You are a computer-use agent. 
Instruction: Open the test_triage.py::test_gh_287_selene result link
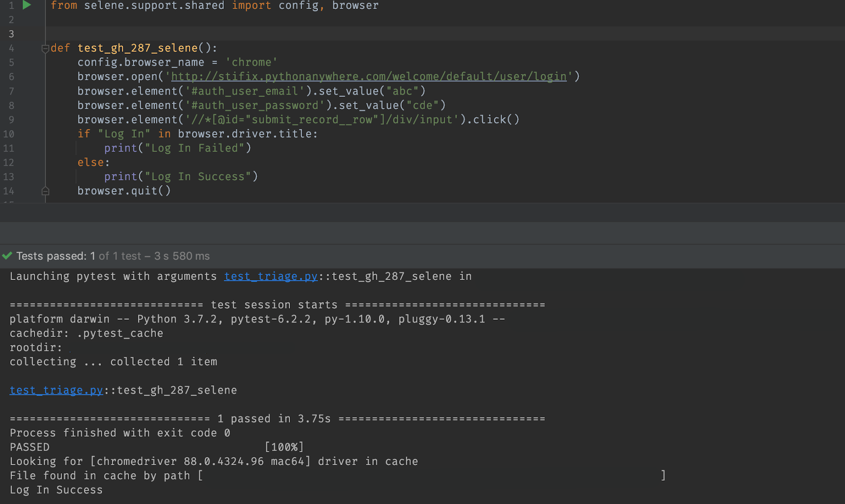(56, 390)
